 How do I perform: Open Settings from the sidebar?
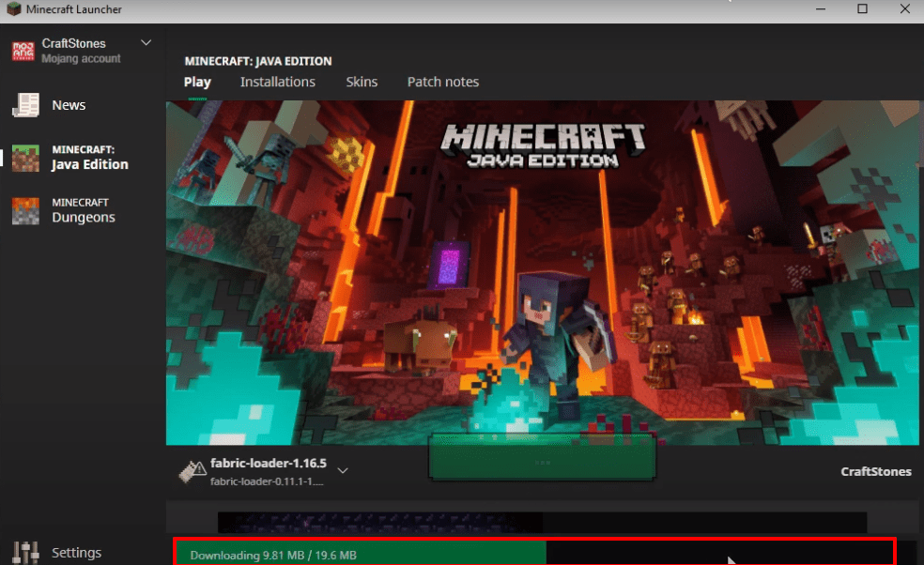(76, 553)
